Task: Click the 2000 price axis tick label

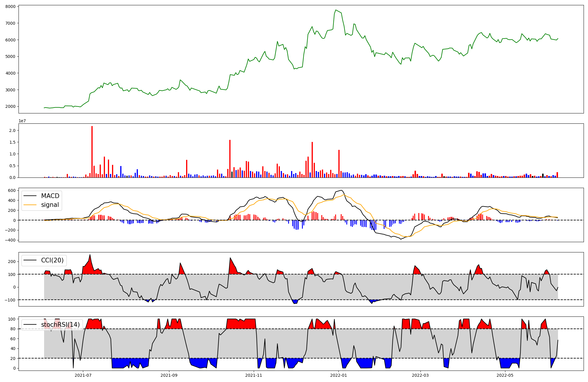Action: 10,106
